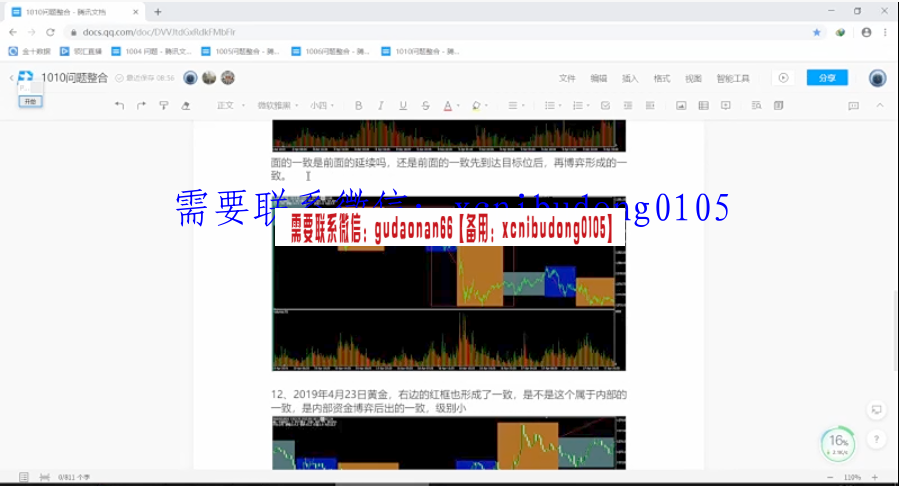Open the insert-more toolbar icon
899x486 pixels.
(726, 105)
